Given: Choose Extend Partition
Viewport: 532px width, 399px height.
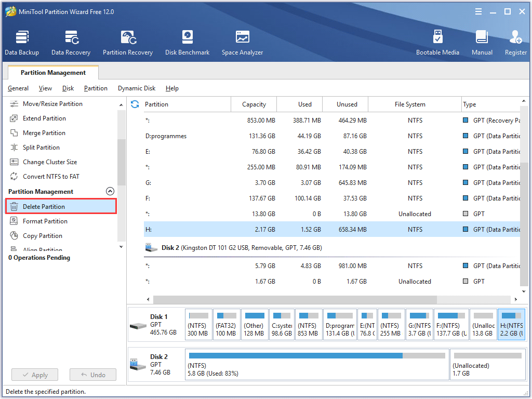Looking at the screenshot, I should [45, 118].
